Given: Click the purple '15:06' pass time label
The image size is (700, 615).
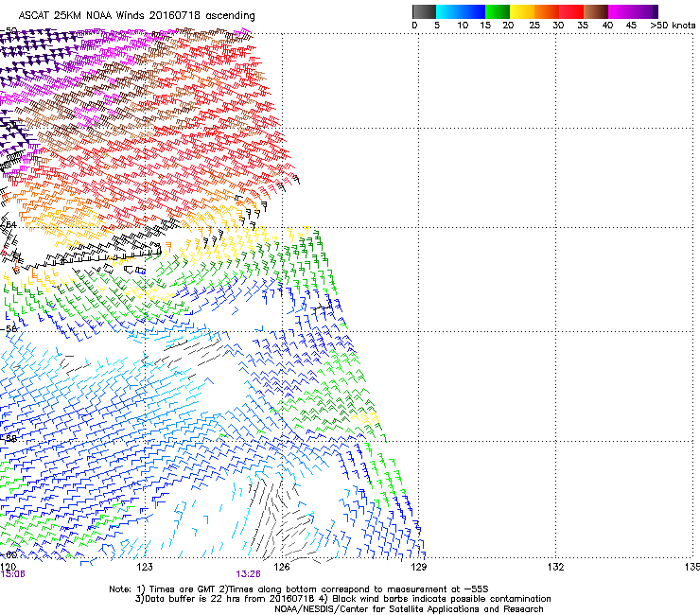Looking at the screenshot, I should click(x=12, y=574).
